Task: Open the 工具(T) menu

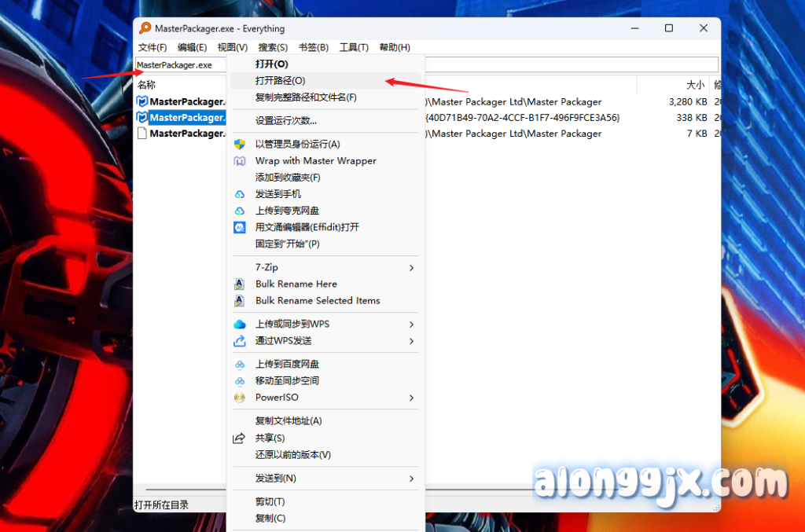Action: pos(354,48)
